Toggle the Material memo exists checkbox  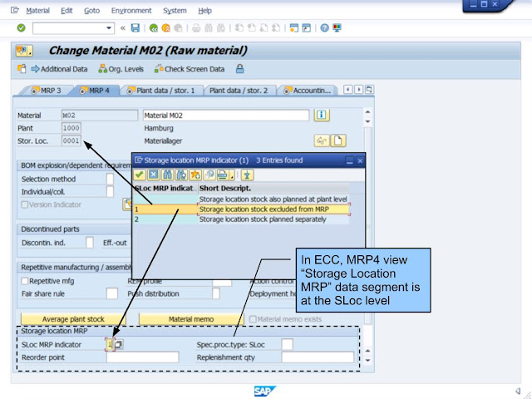pyautogui.click(x=253, y=319)
